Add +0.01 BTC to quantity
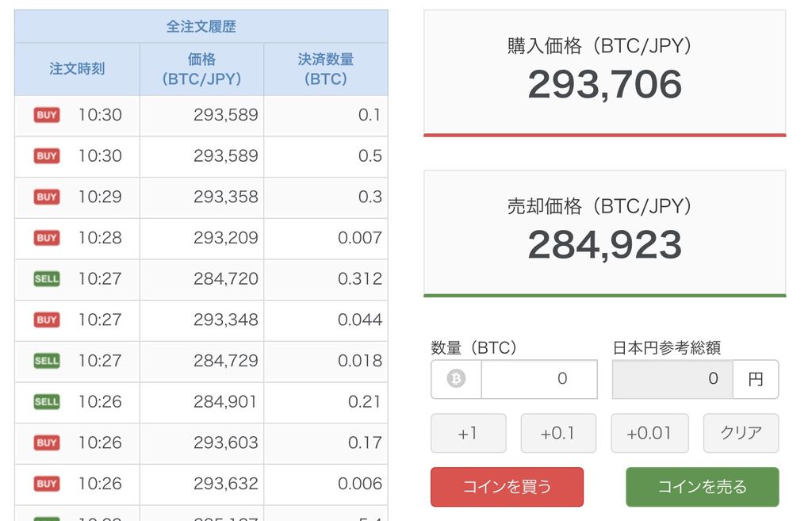The image size is (812, 521). pyautogui.click(x=649, y=433)
